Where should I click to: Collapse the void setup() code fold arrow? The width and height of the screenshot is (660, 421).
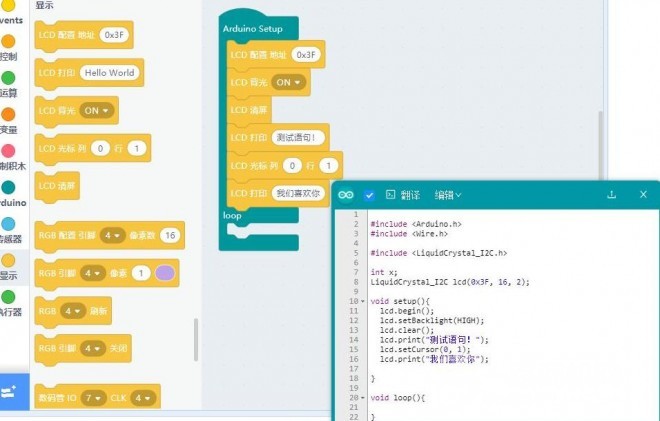[x=362, y=301]
